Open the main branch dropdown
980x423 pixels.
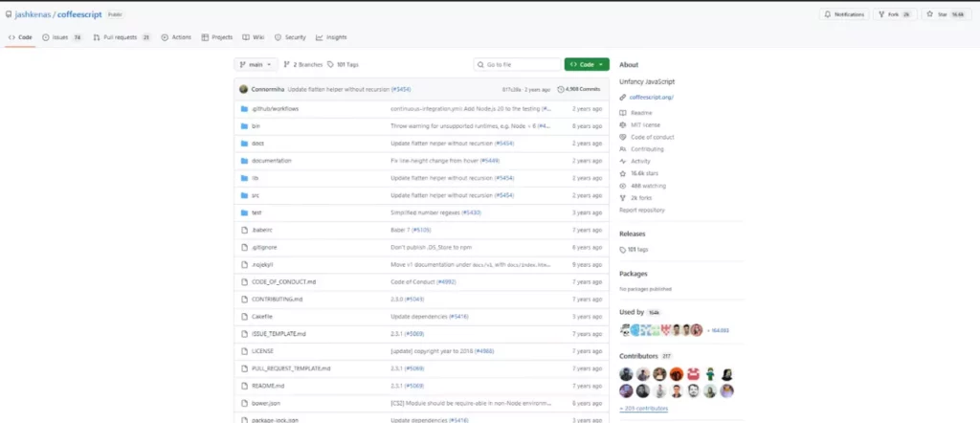pos(256,64)
